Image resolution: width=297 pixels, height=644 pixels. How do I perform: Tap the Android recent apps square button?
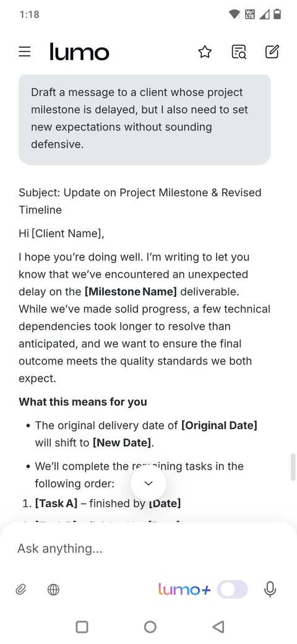(82, 627)
